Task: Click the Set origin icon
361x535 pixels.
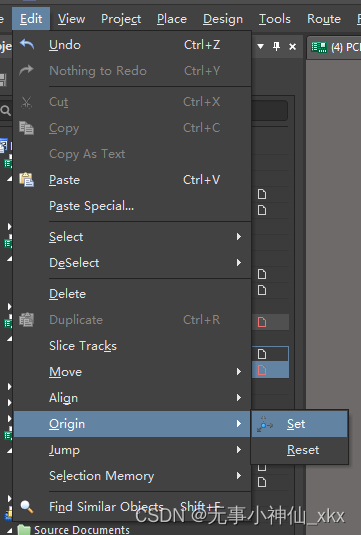Action: (x=265, y=424)
